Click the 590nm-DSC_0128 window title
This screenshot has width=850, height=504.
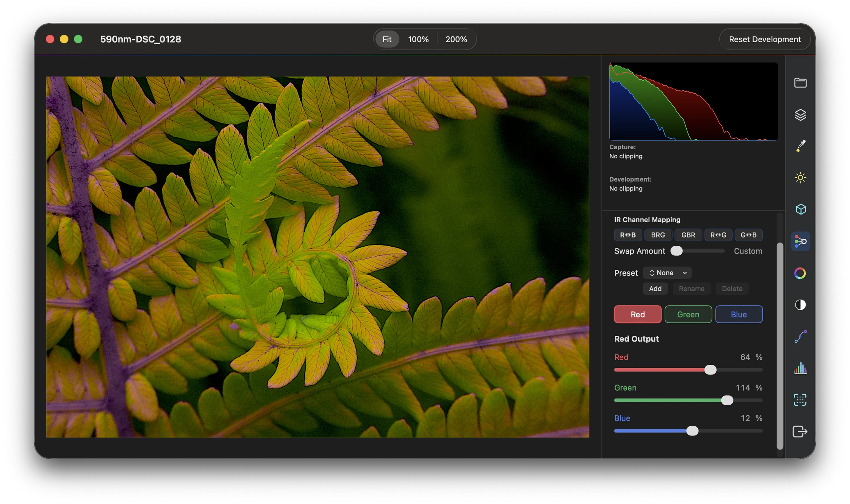pyautogui.click(x=141, y=39)
